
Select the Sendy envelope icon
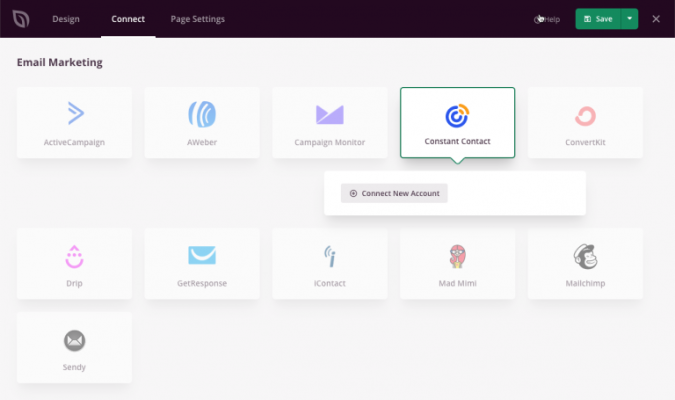click(x=74, y=340)
